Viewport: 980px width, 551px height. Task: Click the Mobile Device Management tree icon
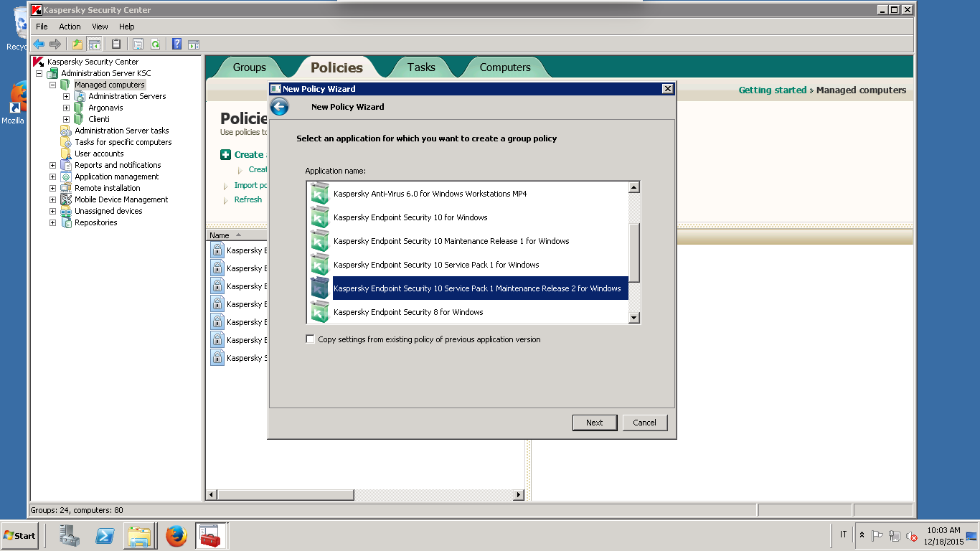tap(66, 199)
